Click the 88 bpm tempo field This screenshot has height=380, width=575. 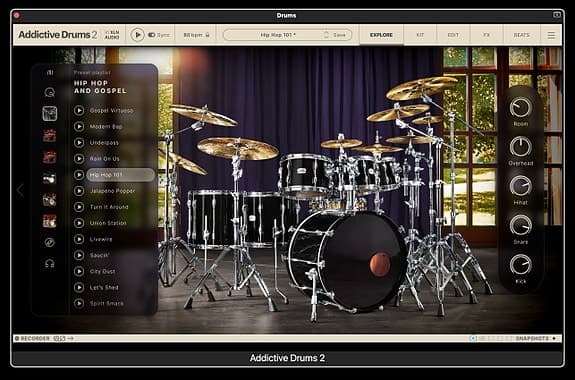point(193,35)
